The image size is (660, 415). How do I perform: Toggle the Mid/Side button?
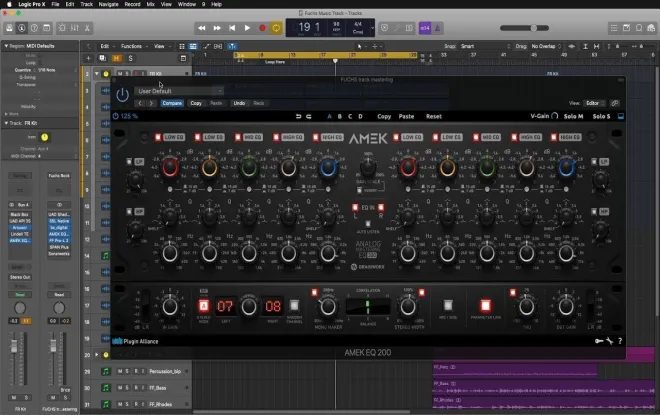(448, 305)
